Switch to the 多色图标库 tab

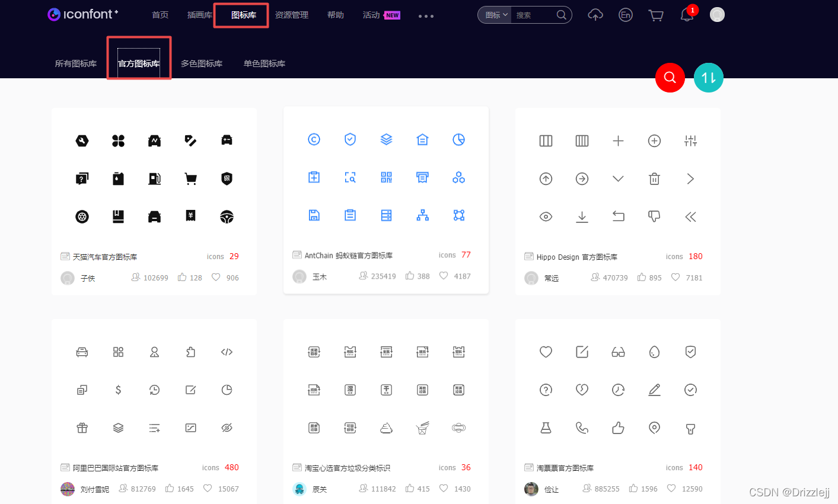(x=202, y=63)
